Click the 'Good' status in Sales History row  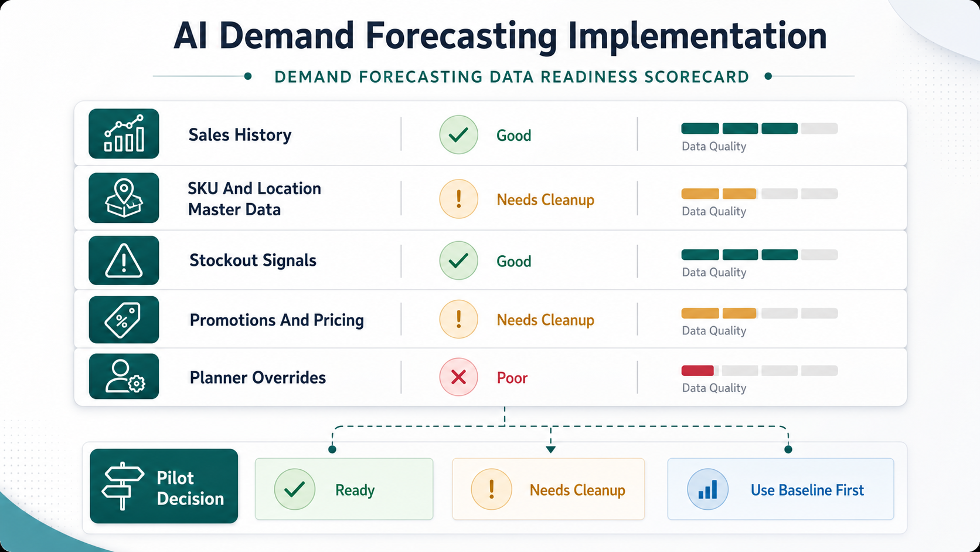click(514, 136)
